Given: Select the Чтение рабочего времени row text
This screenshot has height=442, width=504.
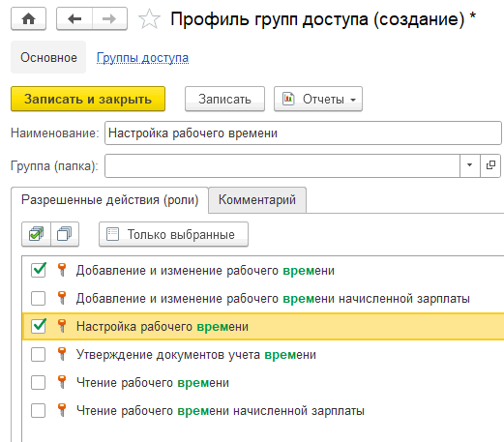Looking at the screenshot, I should pyautogui.click(x=153, y=383).
